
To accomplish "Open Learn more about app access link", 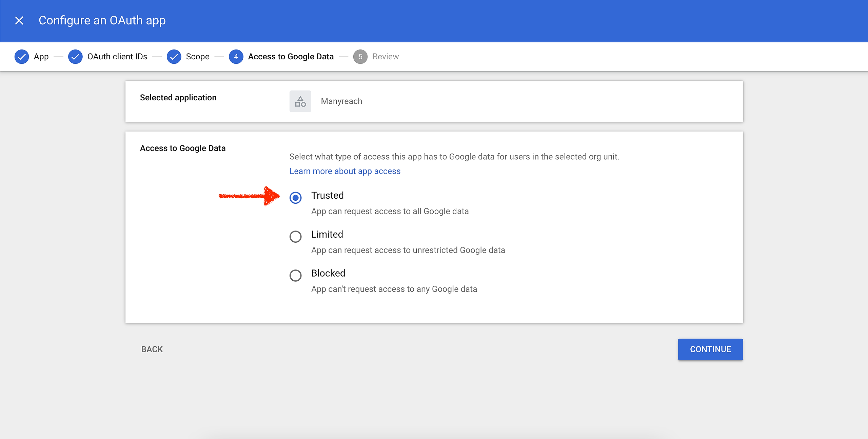I will pos(345,171).
